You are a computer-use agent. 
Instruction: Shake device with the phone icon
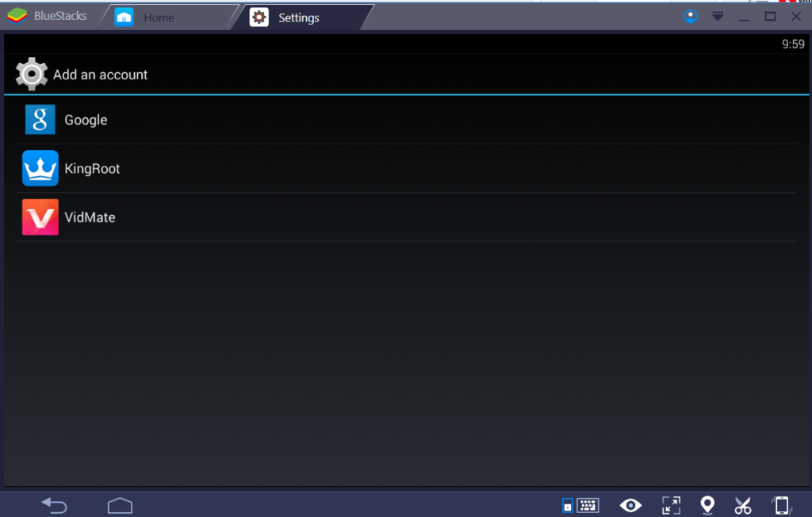782,505
